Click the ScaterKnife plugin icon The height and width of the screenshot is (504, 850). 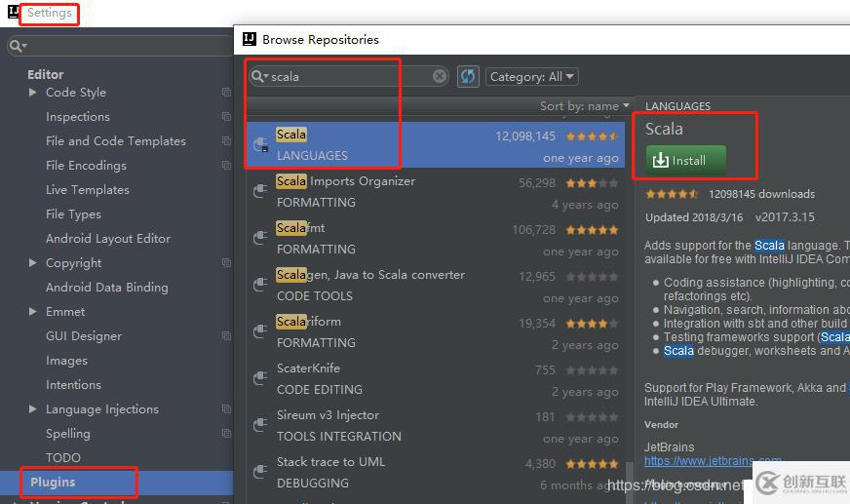[260, 378]
